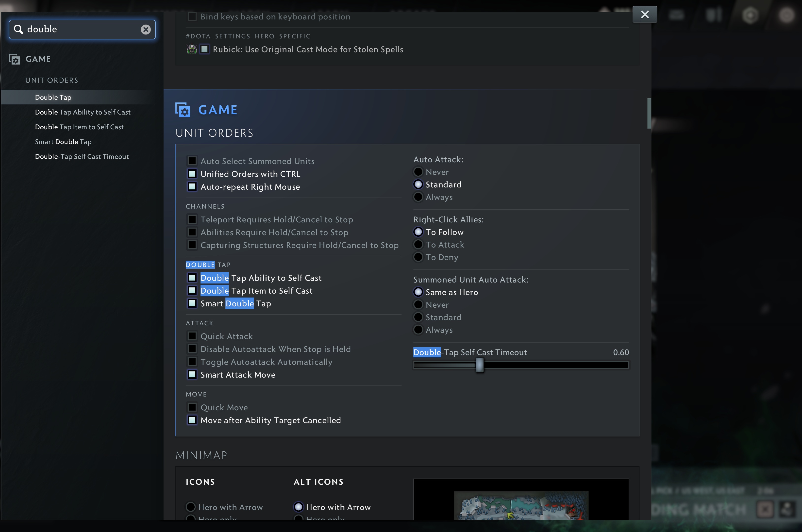The width and height of the screenshot is (802, 532).
Task: Open the GAME category in the sidebar
Action: pyautogui.click(x=38, y=59)
